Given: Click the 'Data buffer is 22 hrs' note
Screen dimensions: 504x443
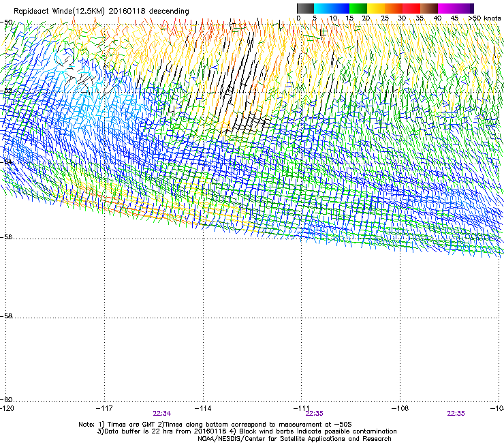Looking at the screenshot, I should [x=247, y=431].
